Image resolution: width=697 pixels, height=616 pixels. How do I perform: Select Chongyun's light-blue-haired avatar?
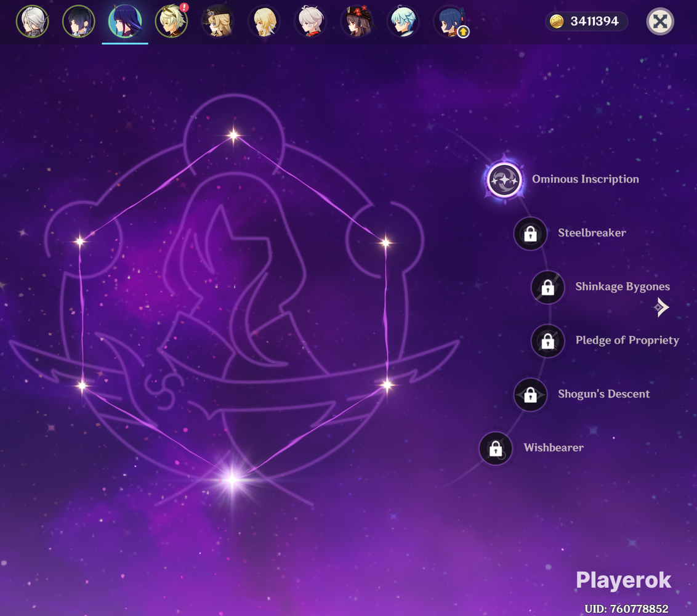pyautogui.click(x=403, y=21)
